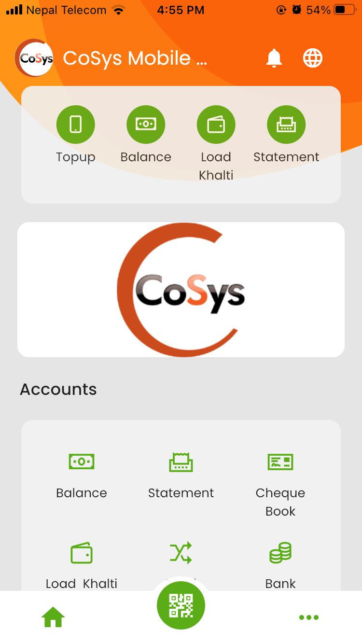Tap the shuffle arrows transfer icon
Screen dimensions: 362x644
tap(181, 553)
